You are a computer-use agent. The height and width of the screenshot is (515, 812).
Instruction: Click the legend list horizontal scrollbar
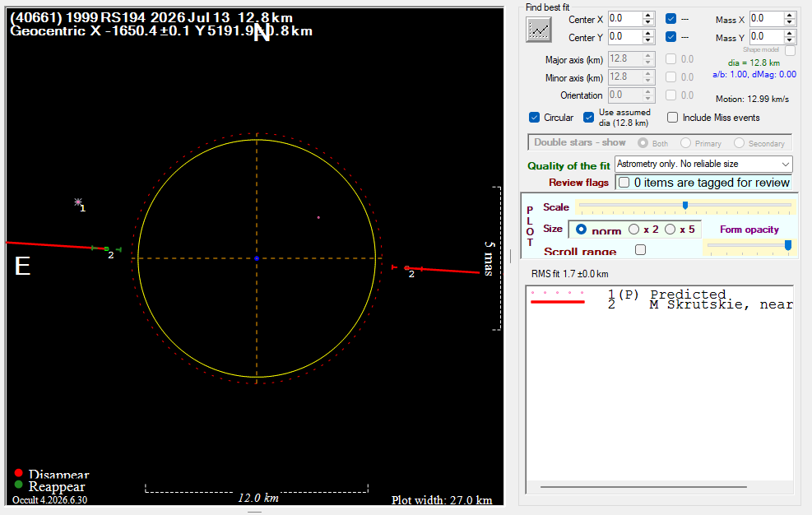(643, 487)
